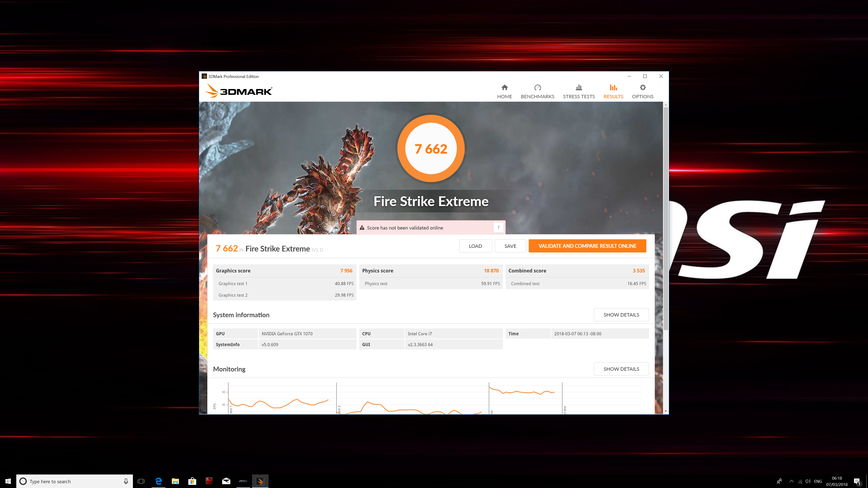Open the MSI app in taskbar

(243, 481)
